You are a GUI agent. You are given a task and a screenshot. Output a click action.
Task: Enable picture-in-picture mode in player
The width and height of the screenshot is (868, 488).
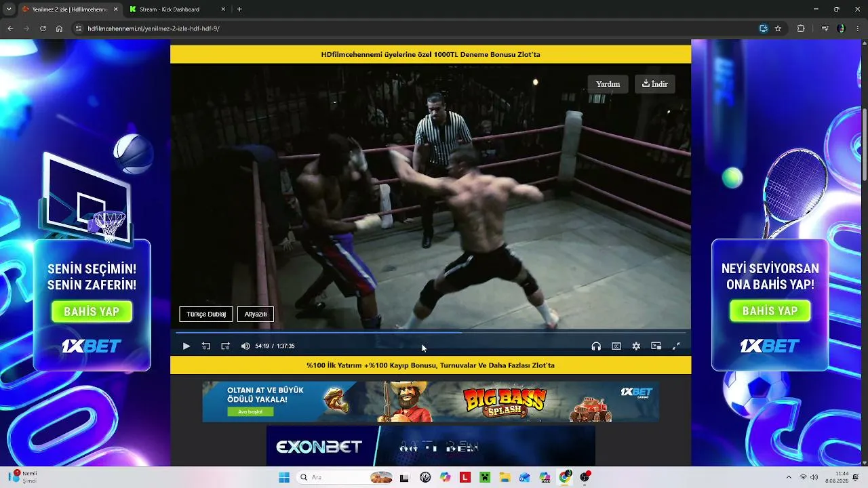(x=656, y=346)
